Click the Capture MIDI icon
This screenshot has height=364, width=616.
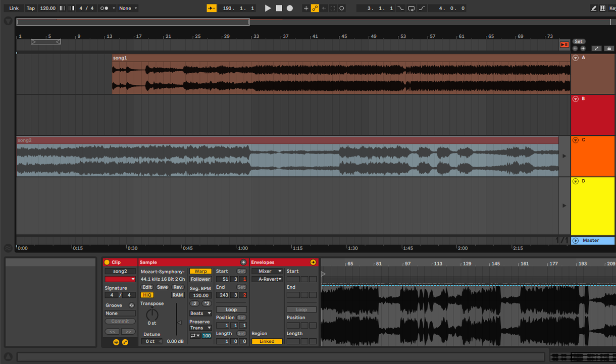pyautogui.click(x=333, y=8)
